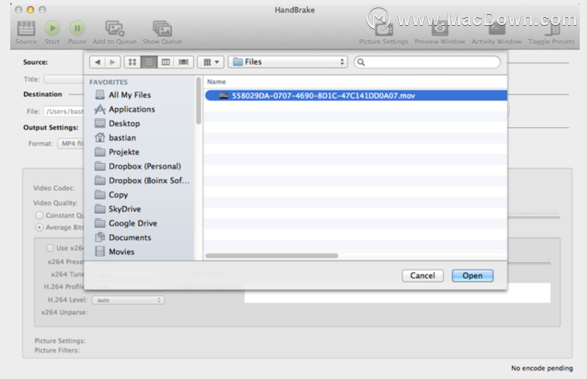Image resolution: width=587 pixels, height=379 pixels.
Task: Open the Activity Window icon
Action: [496, 28]
